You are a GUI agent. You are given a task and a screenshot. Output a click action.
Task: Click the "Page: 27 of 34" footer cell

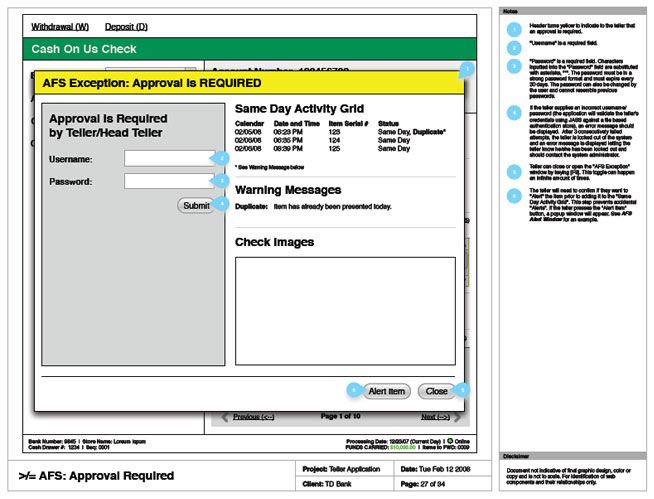pyautogui.click(x=443, y=484)
